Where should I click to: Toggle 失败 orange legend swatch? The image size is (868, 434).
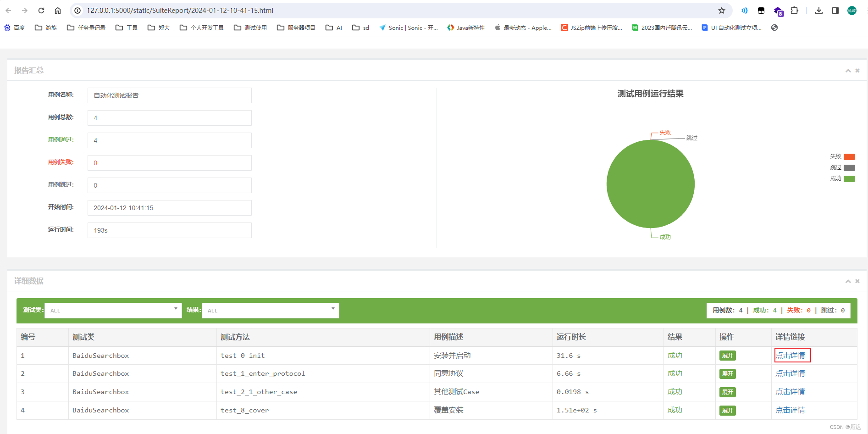[849, 157]
